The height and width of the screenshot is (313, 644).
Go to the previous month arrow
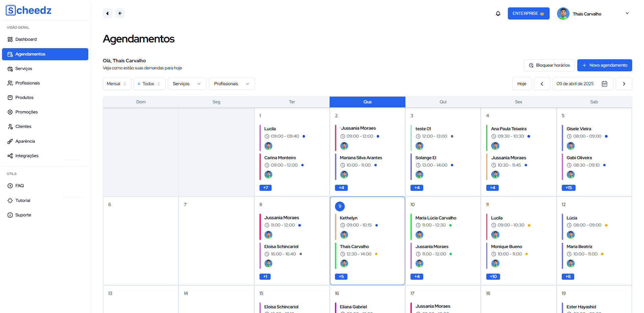pos(542,84)
